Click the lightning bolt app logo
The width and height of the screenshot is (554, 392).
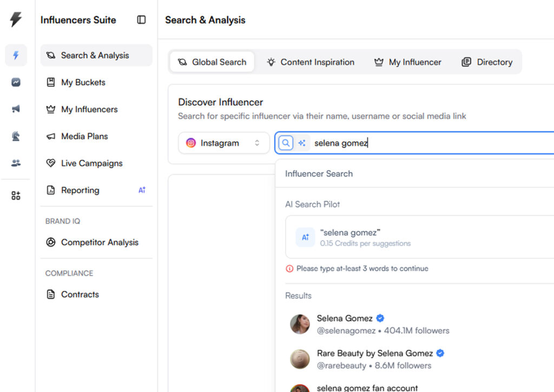[x=16, y=19]
